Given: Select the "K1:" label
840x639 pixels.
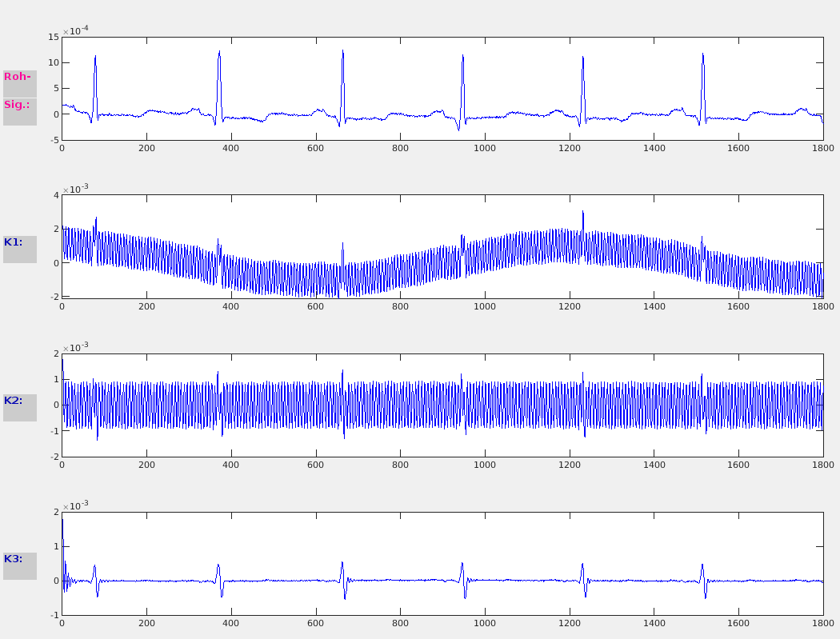Looking at the screenshot, I should (19, 249).
